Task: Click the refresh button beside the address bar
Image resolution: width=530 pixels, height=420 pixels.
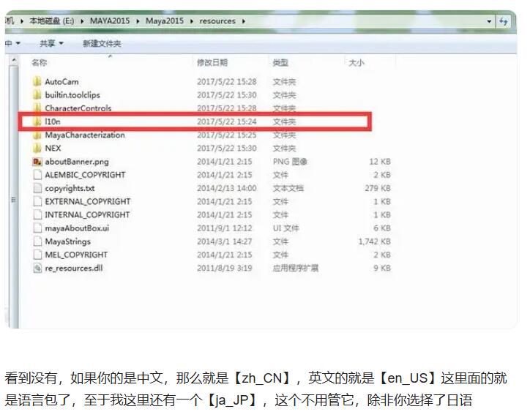Action: click(x=504, y=21)
